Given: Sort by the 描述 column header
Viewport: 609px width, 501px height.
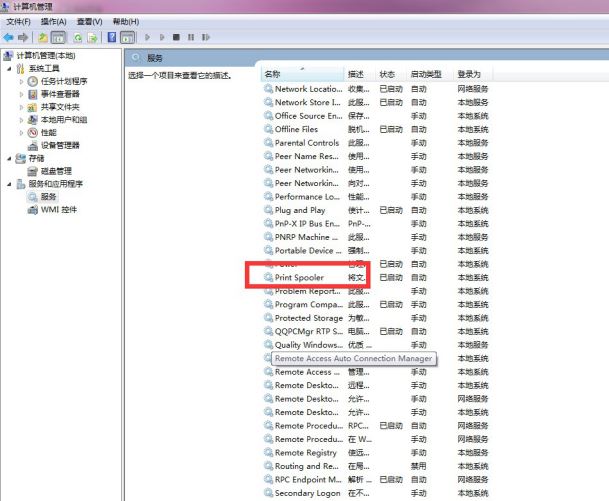Looking at the screenshot, I should coord(360,74).
